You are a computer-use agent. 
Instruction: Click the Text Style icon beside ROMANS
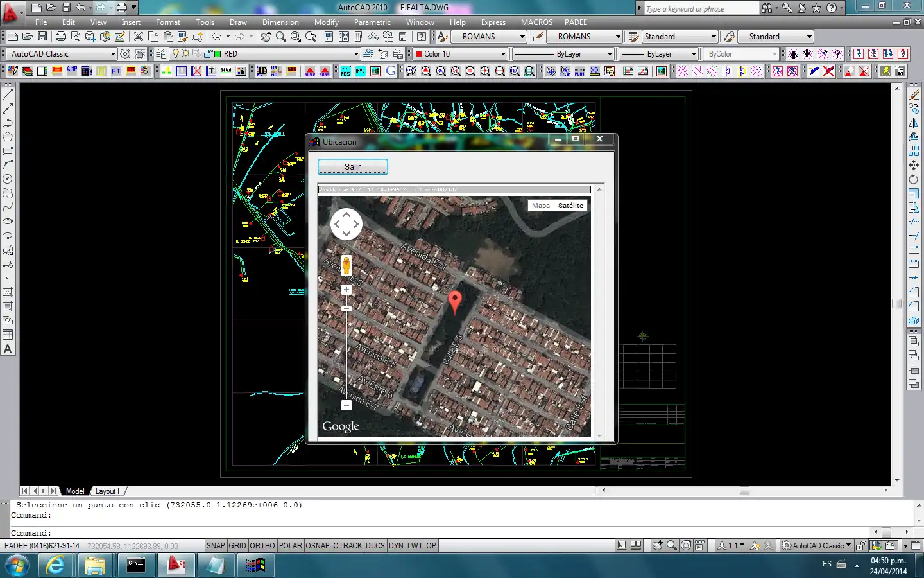441,37
